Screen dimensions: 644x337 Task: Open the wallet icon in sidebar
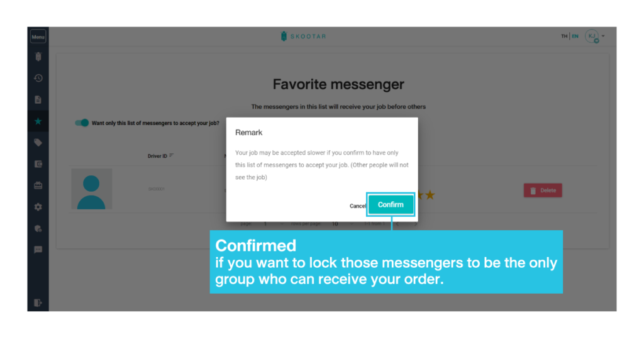coord(38,164)
